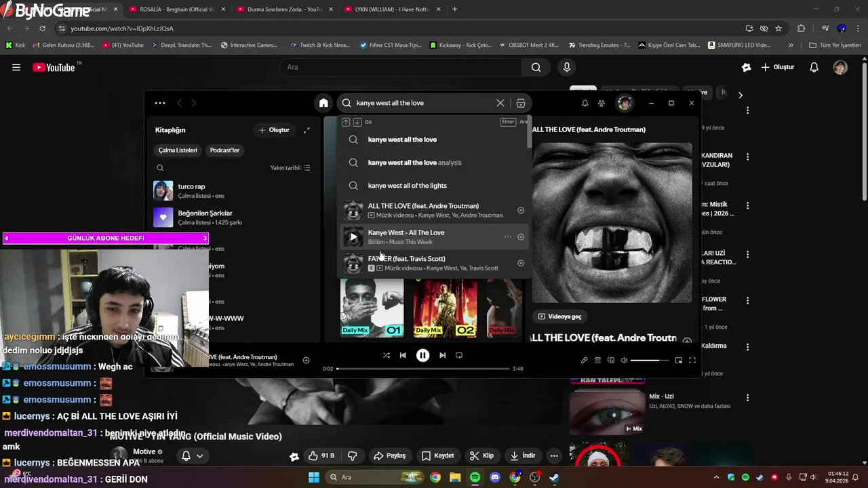
Task: Click YouTube Oluştur create button
Action: click(x=777, y=67)
